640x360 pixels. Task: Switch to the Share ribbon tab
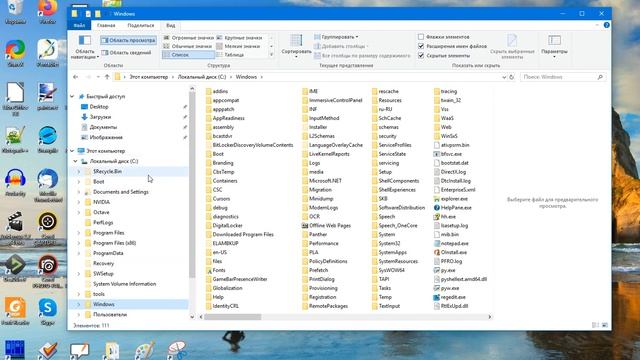pyautogui.click(x=141, y=25)
